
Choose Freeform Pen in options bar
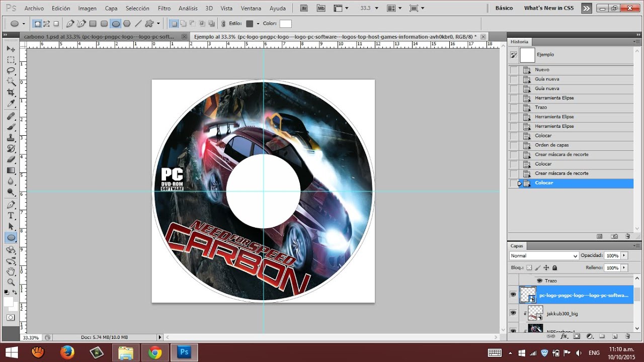click(82, 24)
